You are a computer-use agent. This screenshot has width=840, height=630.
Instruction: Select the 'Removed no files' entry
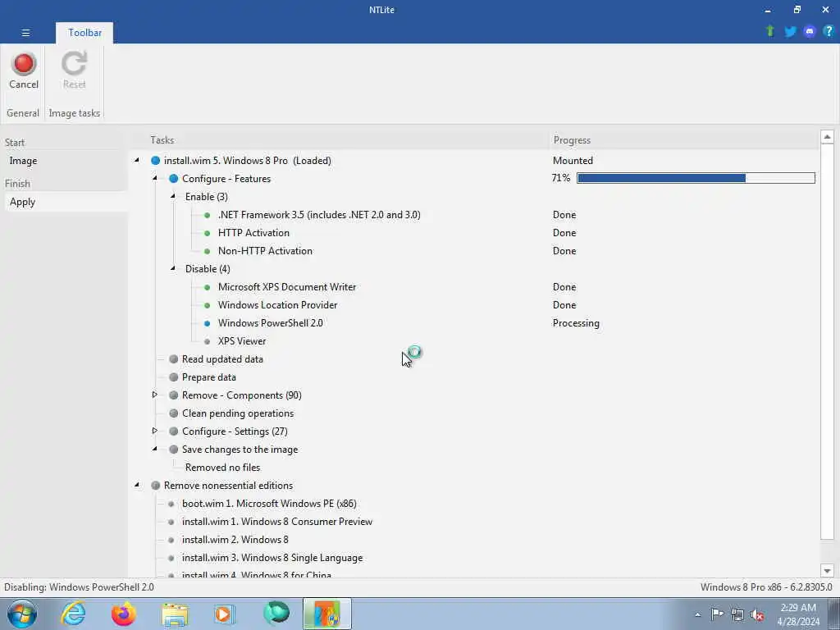pos(222,467)
